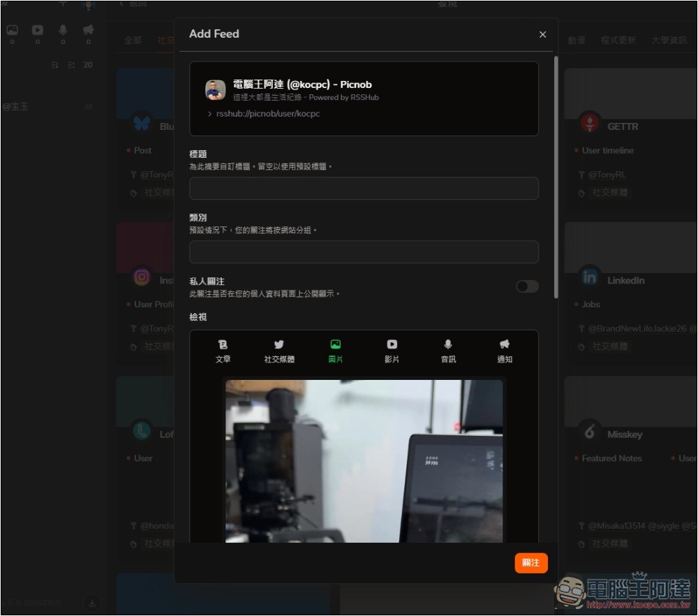Open Misskey Featured Notes link
698x616 pixels.
pyautogui.click(x=611, y=458)
